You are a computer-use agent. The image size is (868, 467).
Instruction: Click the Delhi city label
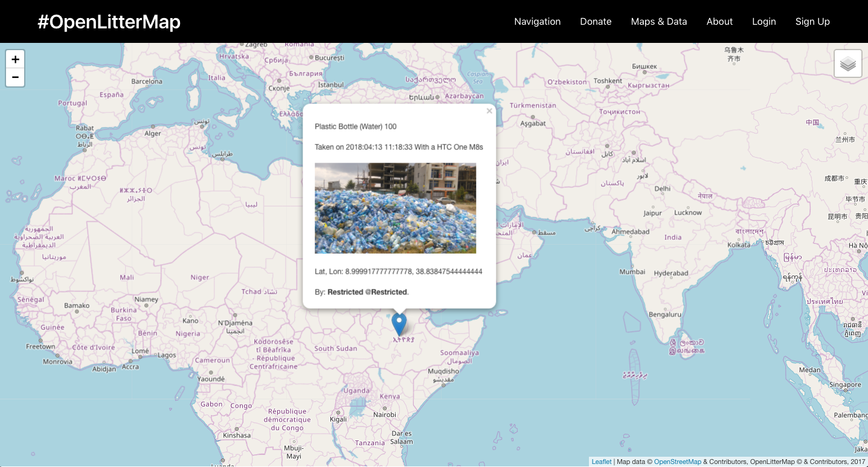click(x=663, y=188)
